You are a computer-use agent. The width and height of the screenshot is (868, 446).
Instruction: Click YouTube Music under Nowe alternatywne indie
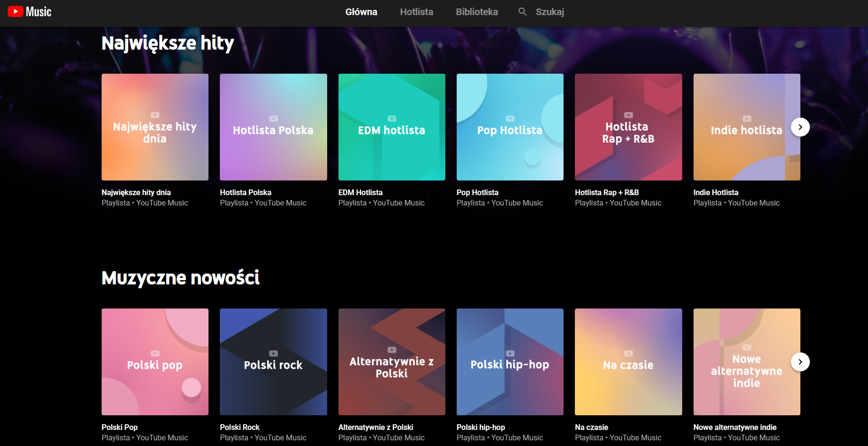pos(754,437)
